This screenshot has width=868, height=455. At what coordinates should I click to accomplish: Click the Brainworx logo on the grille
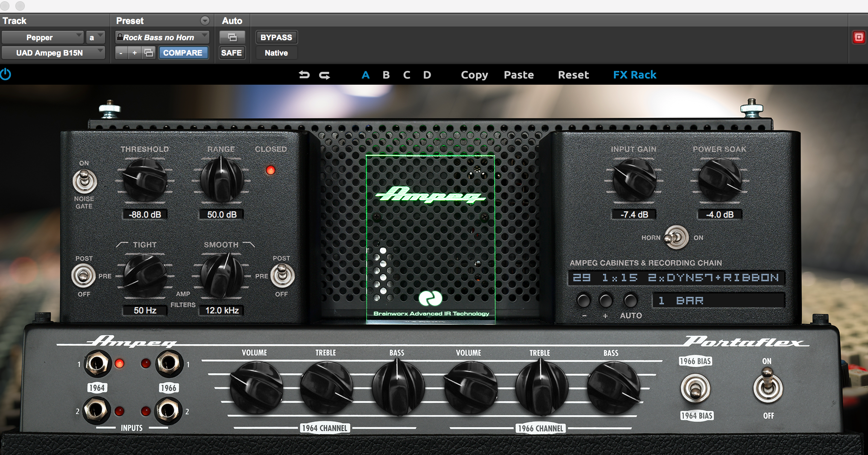430,298
